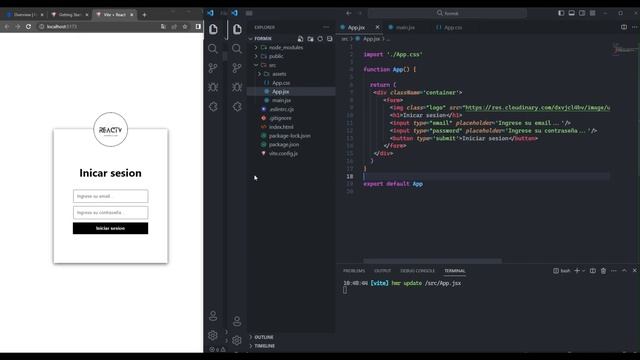Collapse all folders in the Explorer
Screen dimensions: 640x360
329,39
